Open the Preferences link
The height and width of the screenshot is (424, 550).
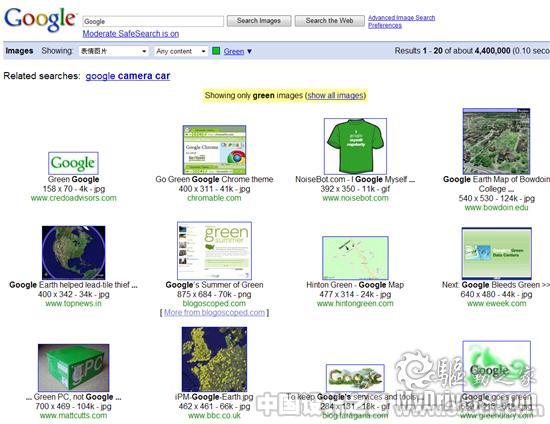[x=385, y=26]
